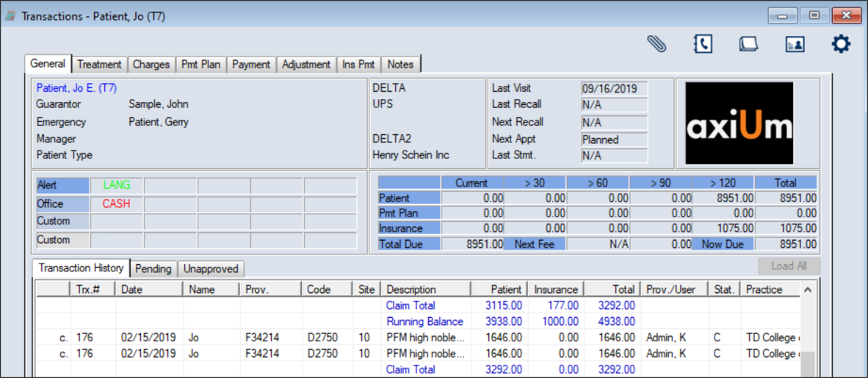The image size is (868, 378).
Task: Click the Last Visit date field
Action: tap(614, 89)
